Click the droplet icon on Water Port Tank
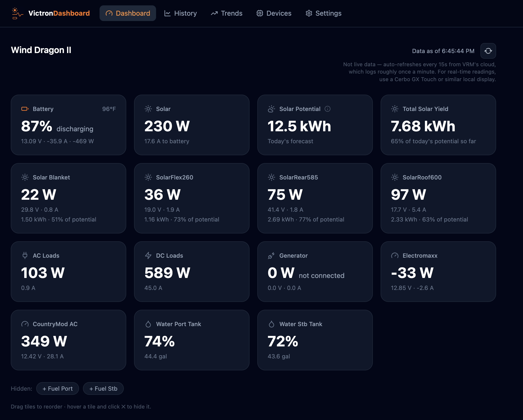Image resolution: width=523 pixels, height=420 pixels. point(148,324)
